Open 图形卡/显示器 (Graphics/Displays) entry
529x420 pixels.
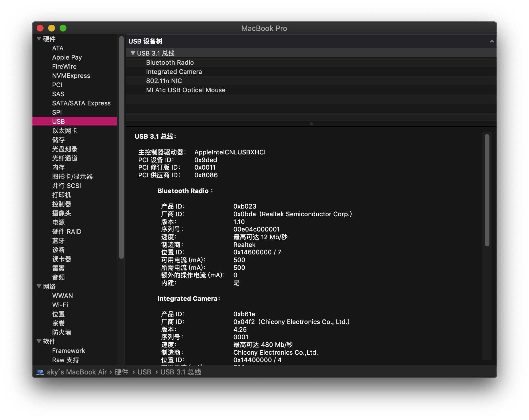[x=72, y=176]
